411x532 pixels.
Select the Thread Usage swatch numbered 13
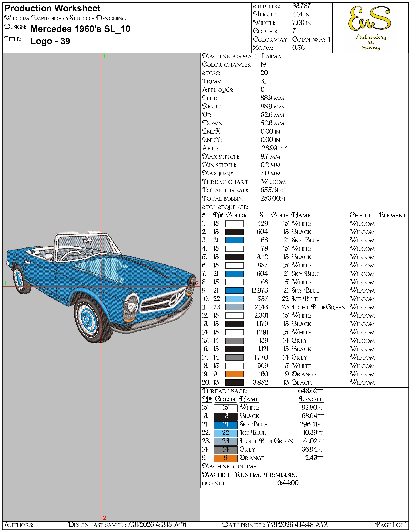[226, 416]
